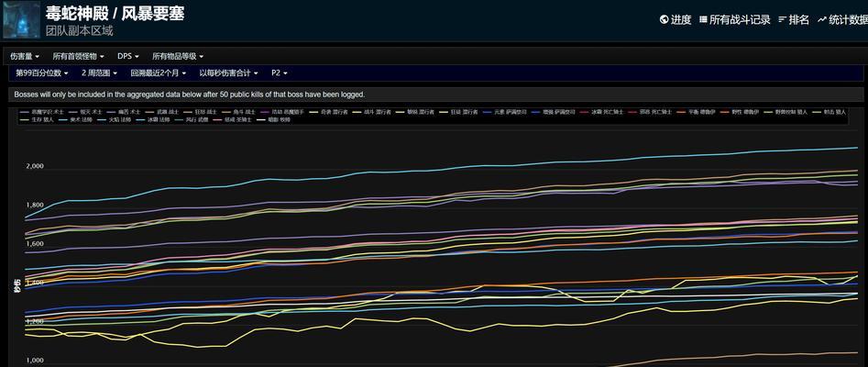
Task: Expand the 所有物品等级 dropdown
Action: [177, 56]
